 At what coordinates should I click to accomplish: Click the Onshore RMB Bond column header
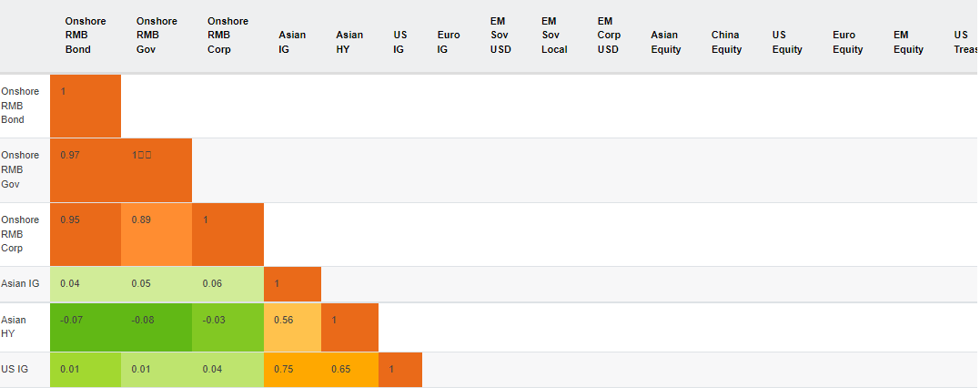coord(78,36)
